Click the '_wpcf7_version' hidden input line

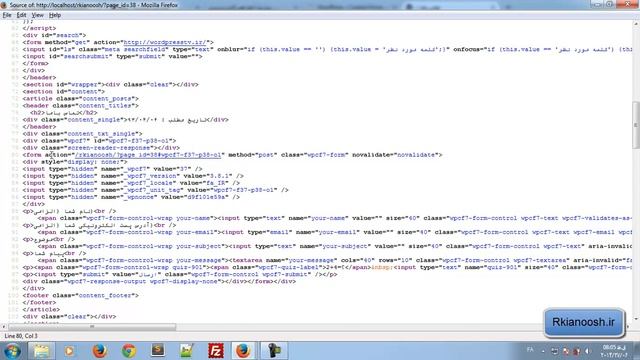[x=133, y=176]
